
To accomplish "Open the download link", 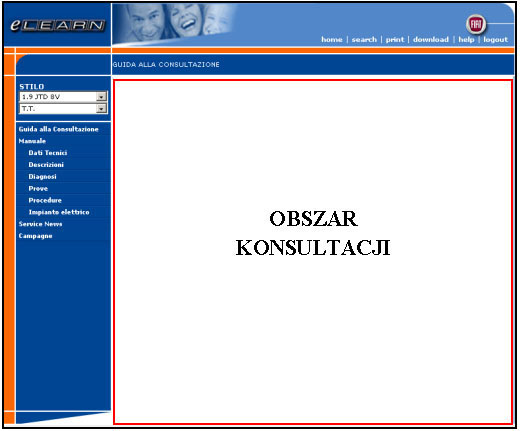I will [x=431, y=40].
